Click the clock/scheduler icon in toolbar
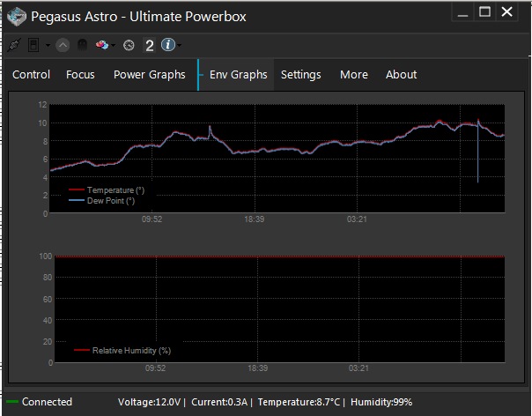This screenshot has width=532, height=416. pyautogui.click(x=129, y=45)
